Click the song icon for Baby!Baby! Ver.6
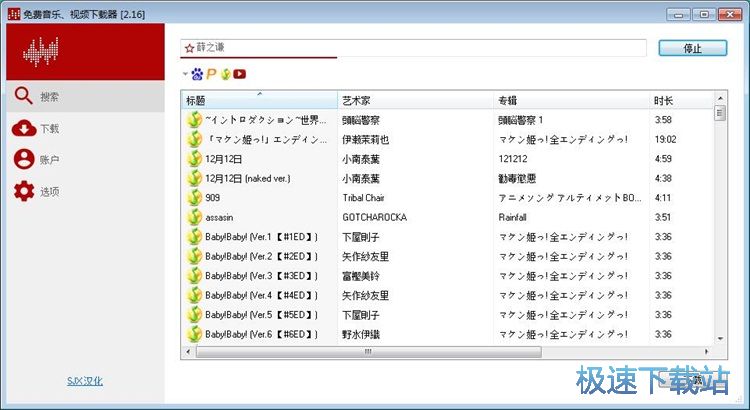 coord(194,334)
